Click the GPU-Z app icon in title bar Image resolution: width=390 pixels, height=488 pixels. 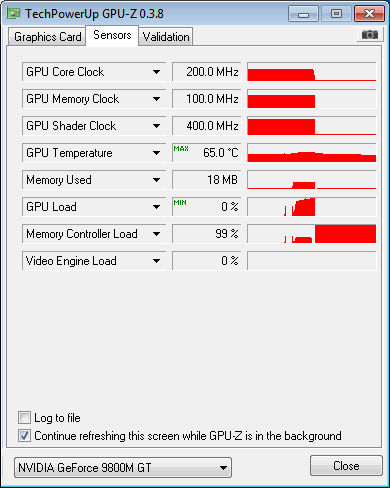[14, 14]
